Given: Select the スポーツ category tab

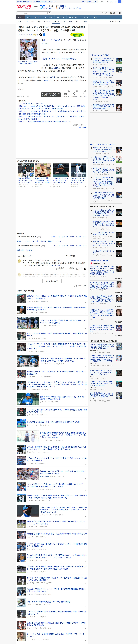Looking at the screenshot, I should 56,22.
